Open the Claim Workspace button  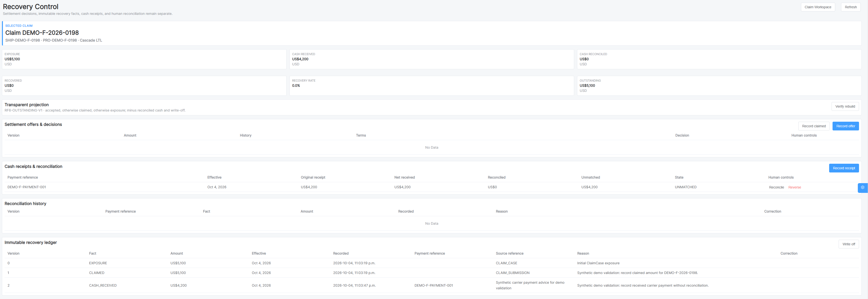pyautogui.click(x=818, y=7)
